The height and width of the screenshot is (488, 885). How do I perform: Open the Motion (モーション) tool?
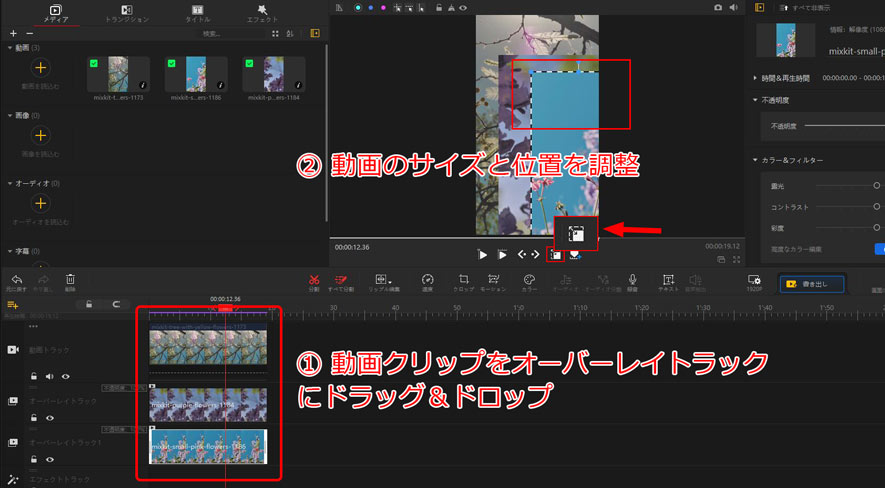tap(493, 279)
